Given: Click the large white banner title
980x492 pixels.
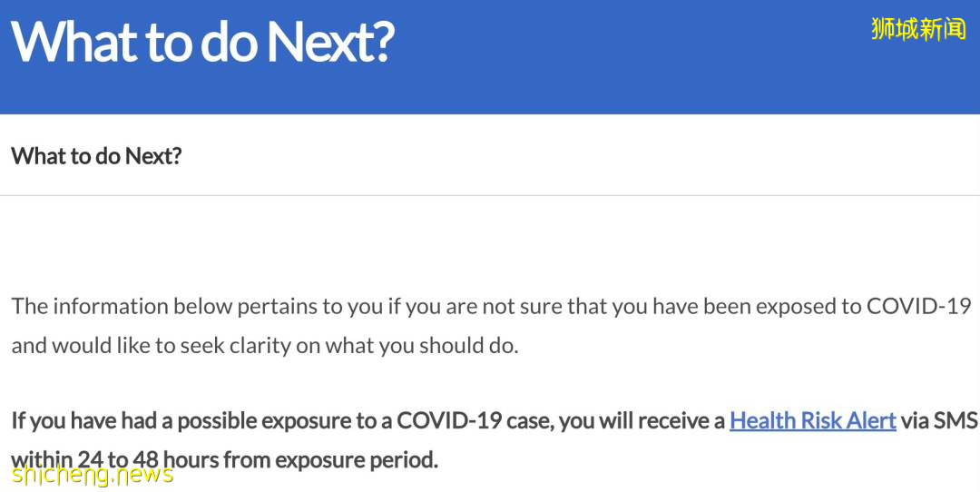Looking at the screenshot, I should click(201, 41).
